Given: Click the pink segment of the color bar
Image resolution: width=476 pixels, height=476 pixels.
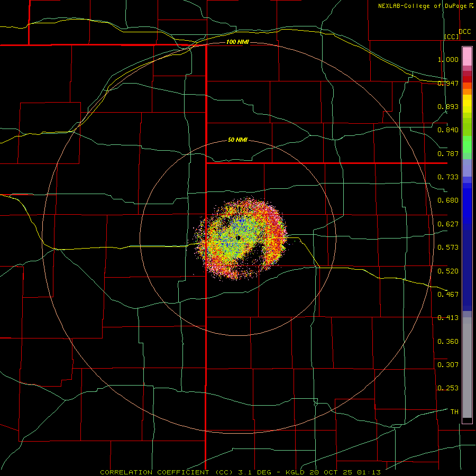Looking at the screenshot, I should click(467, 57).
